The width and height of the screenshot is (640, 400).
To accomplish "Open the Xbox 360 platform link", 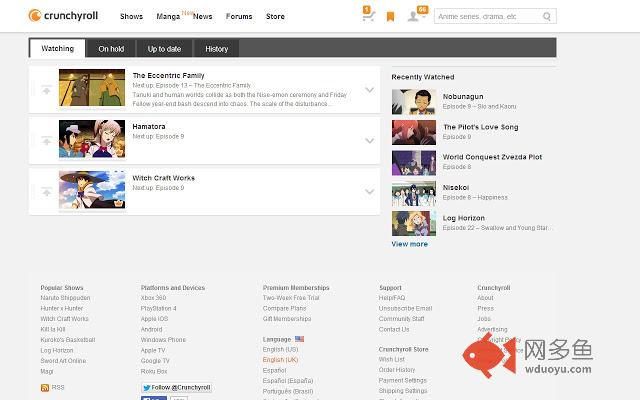I will pyautogui.click(x=153, y=298).
